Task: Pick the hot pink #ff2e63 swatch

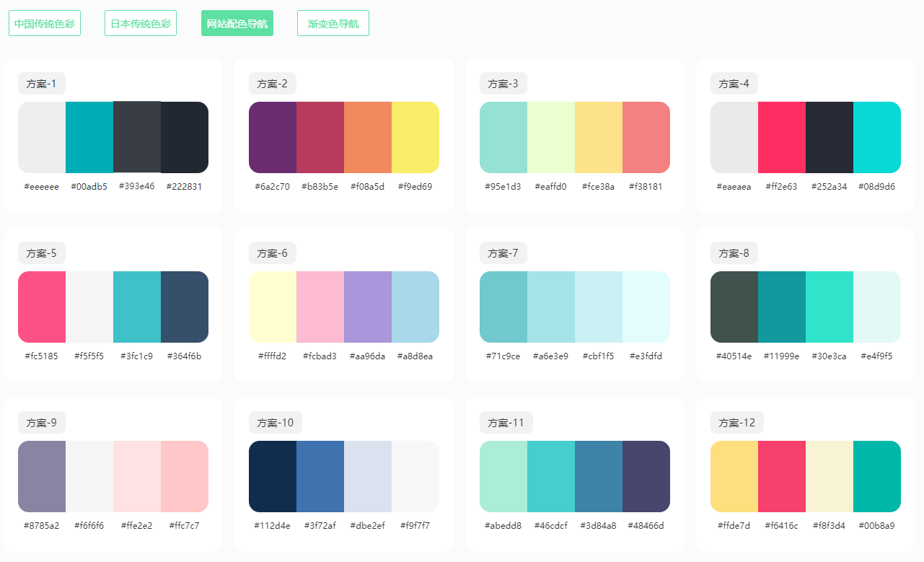Action: point(782,137)
